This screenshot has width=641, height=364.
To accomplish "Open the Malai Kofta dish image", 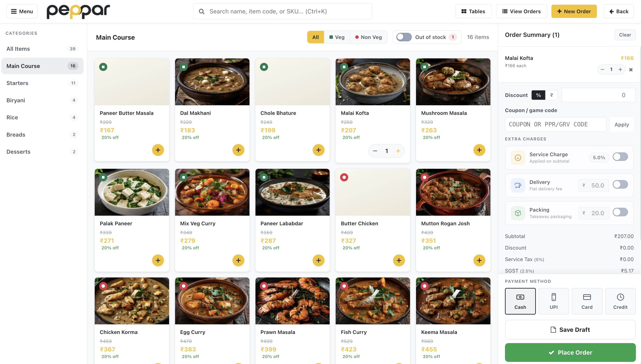I will click(373, 82).
